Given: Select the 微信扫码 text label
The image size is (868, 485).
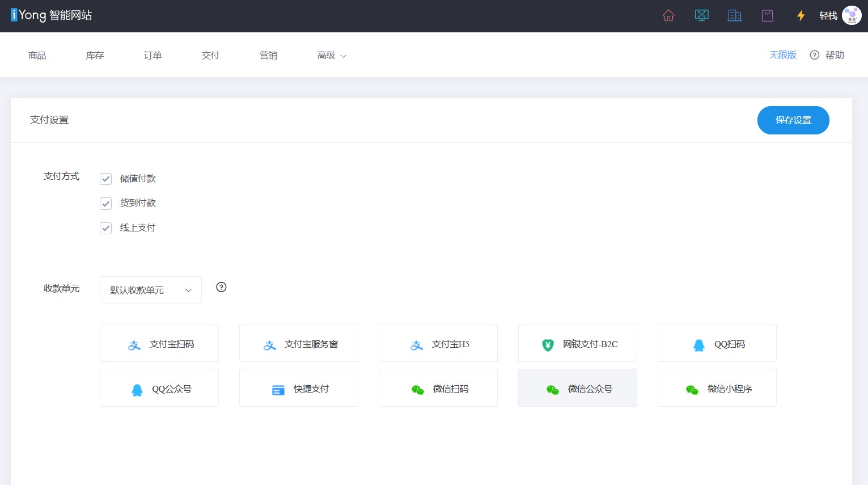Looking at the screenshot, I should (451, 389).
